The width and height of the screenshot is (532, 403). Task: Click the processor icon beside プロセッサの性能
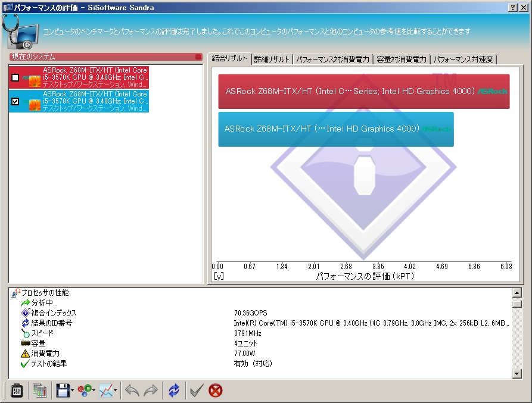coord(16,293)
